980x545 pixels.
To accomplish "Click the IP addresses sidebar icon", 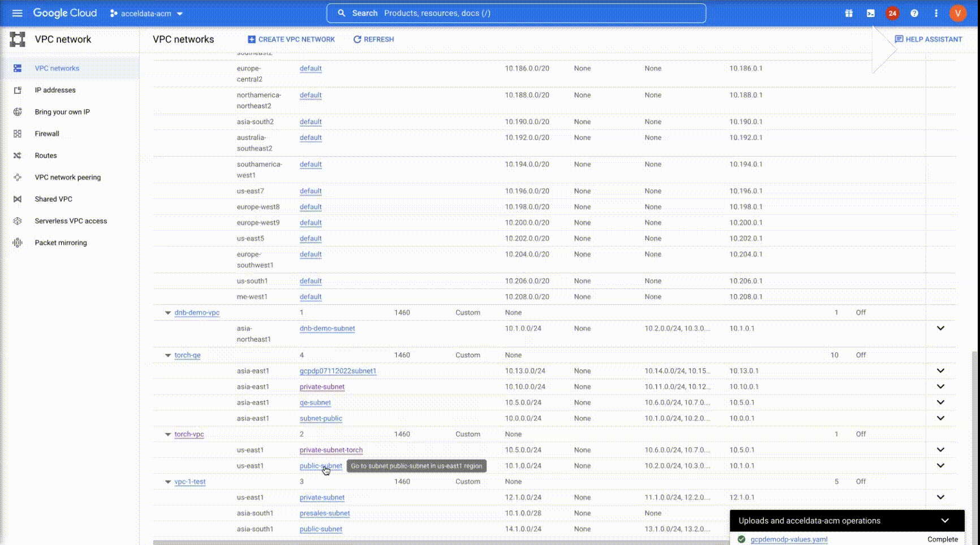I will tap(18, 90).
